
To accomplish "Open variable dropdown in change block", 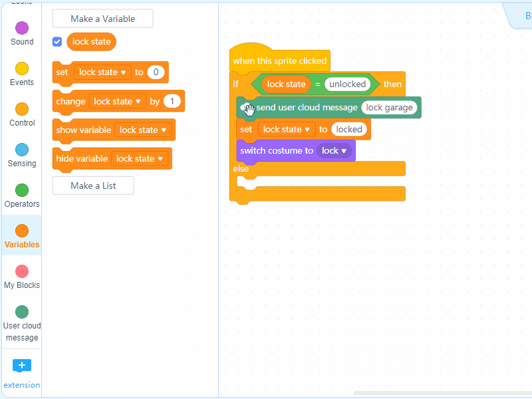I will (x=118, y=102).
